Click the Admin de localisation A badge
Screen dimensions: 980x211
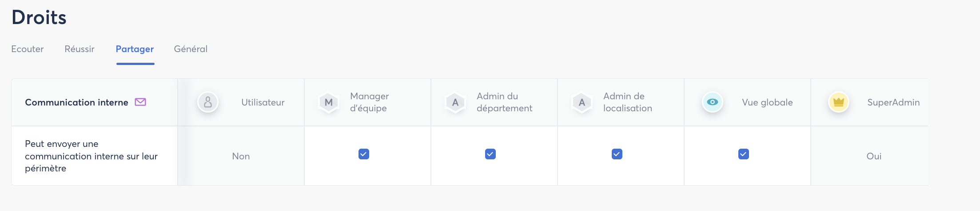[x=582, y=102]
